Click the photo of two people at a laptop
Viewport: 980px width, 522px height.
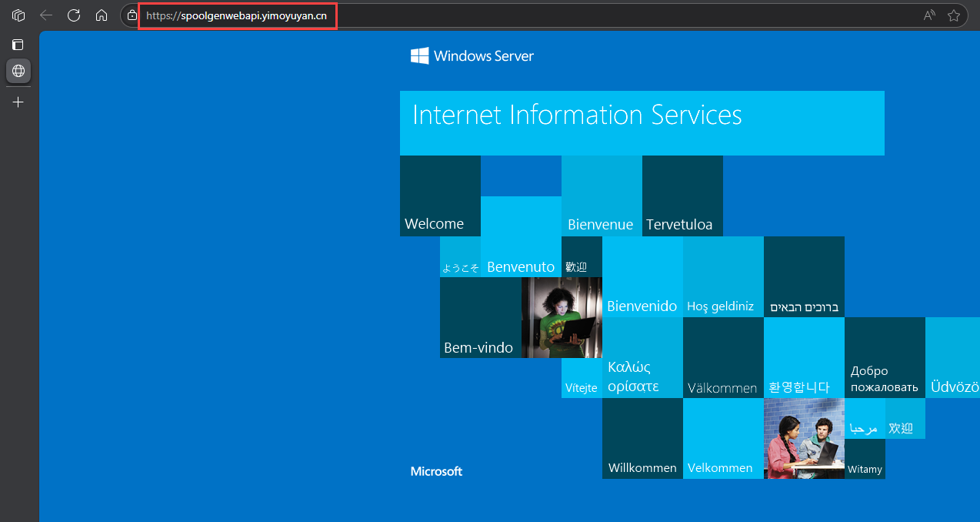[x=803, y=439]
